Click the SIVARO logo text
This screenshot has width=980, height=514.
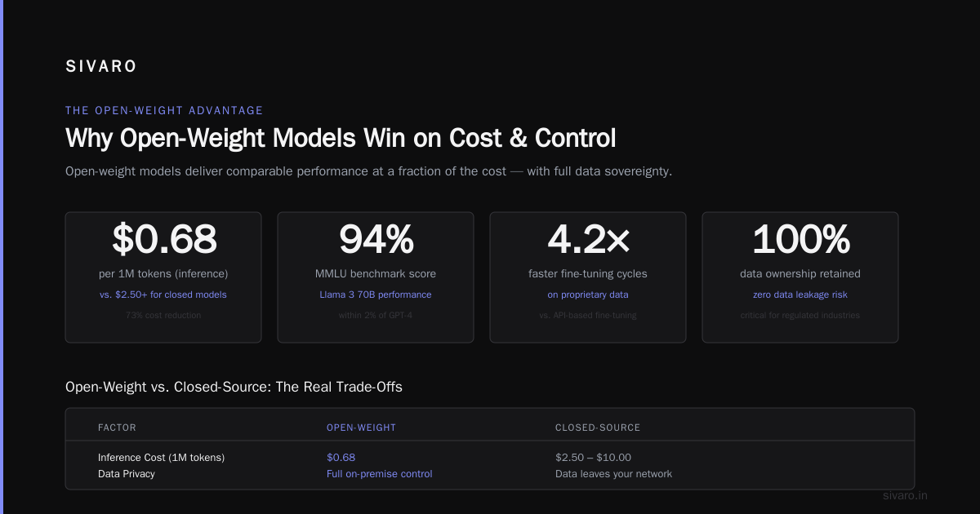pos(100,67)
